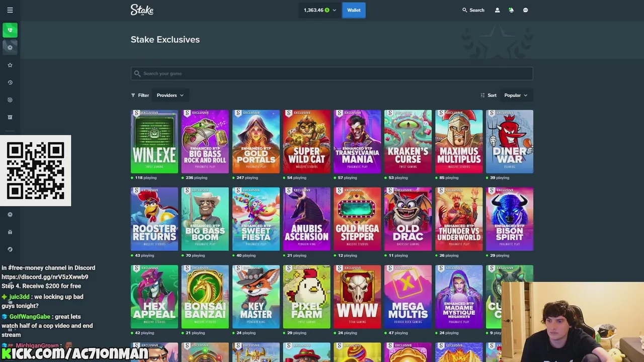This screenshot has height=362, width=644.
Task: Open the chat bubble icon
Action: [x=525, y=10]
